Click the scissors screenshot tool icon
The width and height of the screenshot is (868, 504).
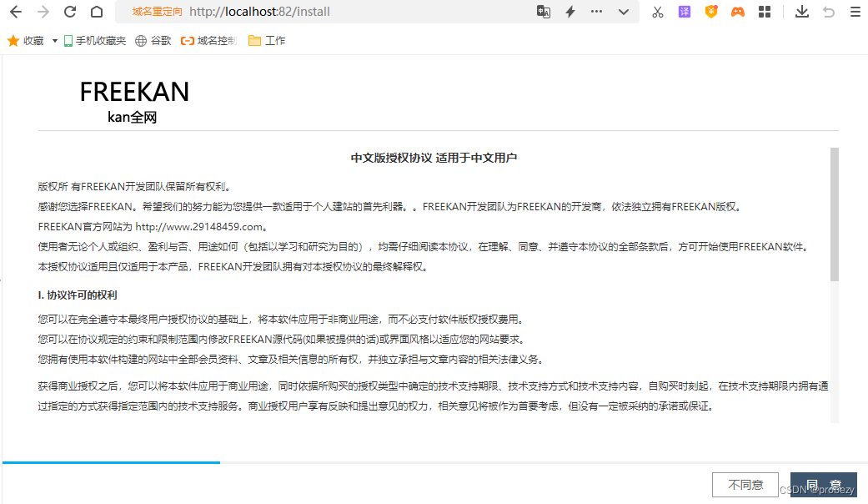coord(658,12)
